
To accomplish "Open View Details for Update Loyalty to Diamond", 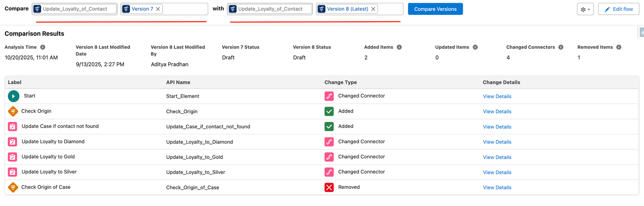I will 497,142.
